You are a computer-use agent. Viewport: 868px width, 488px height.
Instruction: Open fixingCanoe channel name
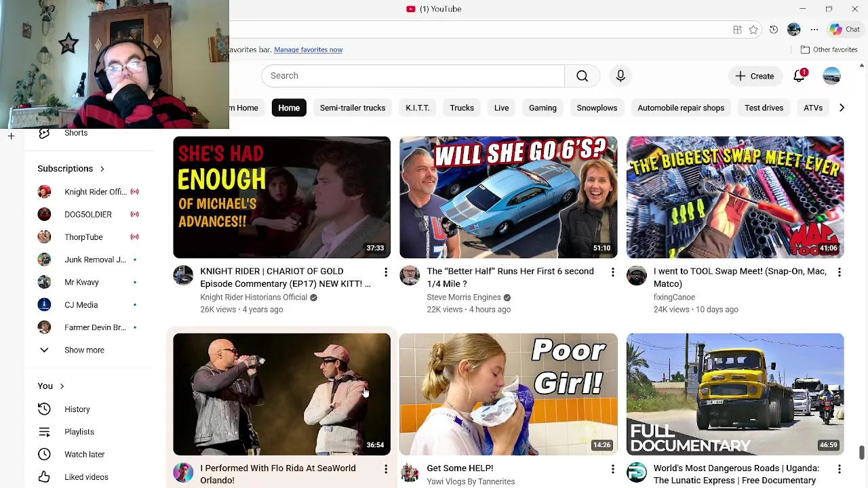tap(674, 298)
